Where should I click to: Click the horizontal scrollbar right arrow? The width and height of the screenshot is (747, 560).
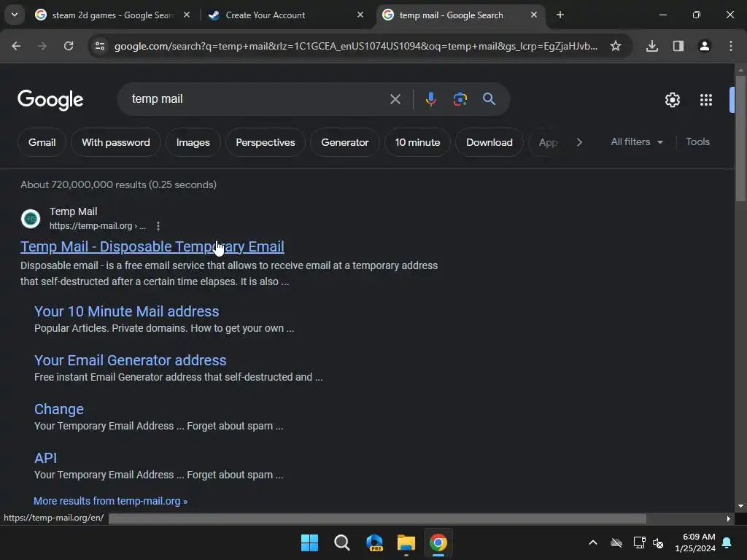click(728, 518)
